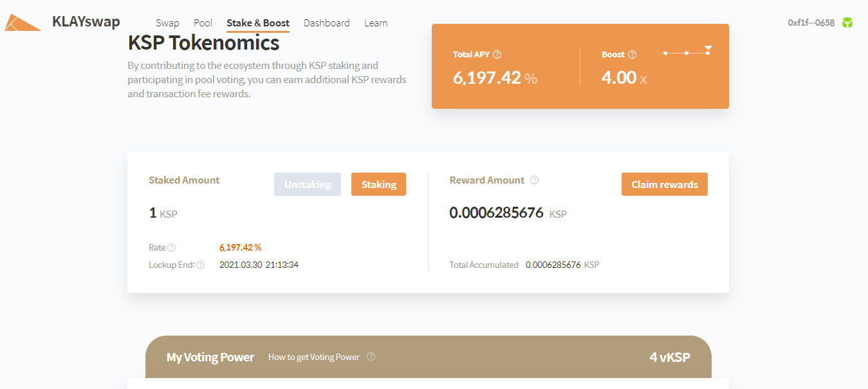Viewport: 868px width, 389px height.
Task: Open the Reward Amount help icon
Action: pyautogui.click(x=534, y=180)
